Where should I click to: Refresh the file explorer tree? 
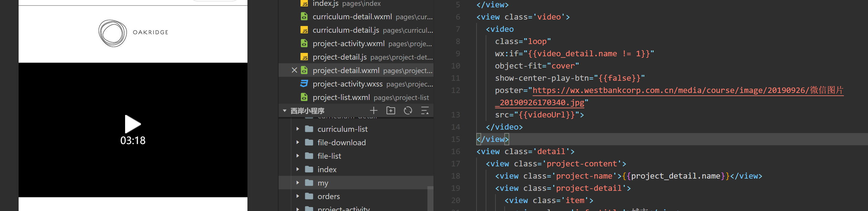tap(408, 110)
